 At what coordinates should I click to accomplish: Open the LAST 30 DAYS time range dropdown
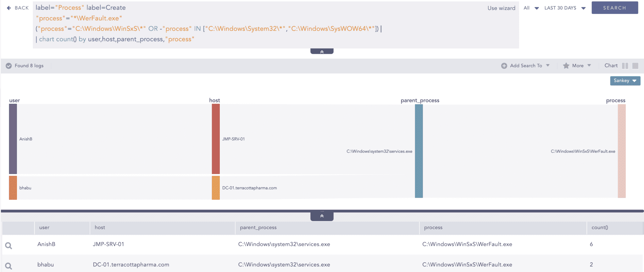tap(565, 8)
